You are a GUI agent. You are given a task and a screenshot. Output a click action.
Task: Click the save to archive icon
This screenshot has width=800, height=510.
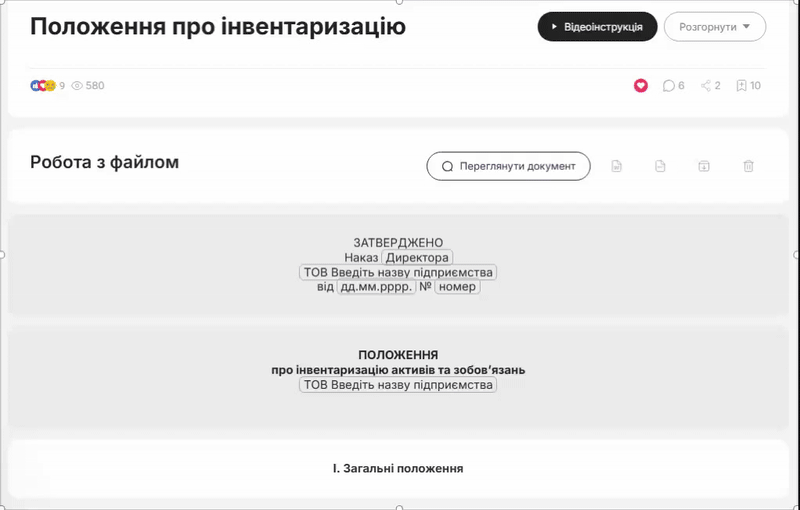[704, 166]
